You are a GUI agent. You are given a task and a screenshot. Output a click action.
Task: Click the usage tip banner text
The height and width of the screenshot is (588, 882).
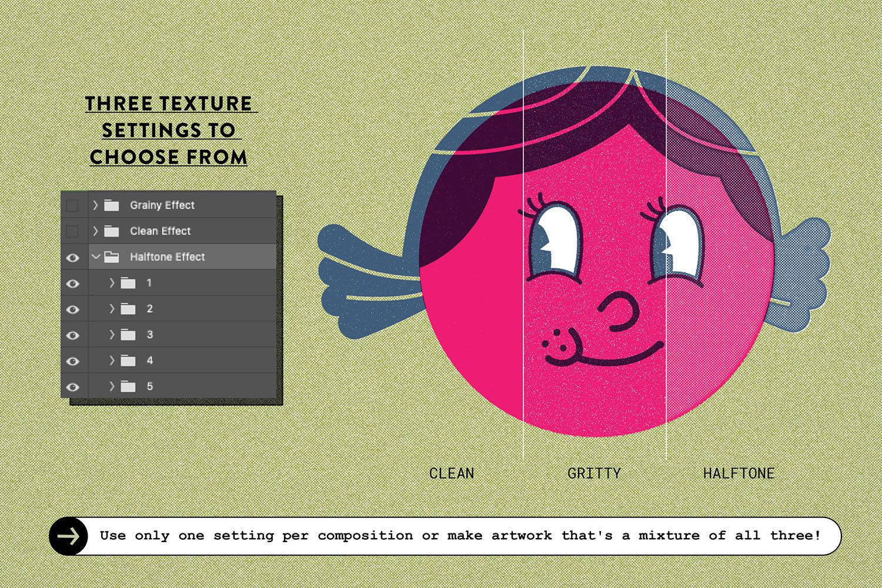[462, 535]
